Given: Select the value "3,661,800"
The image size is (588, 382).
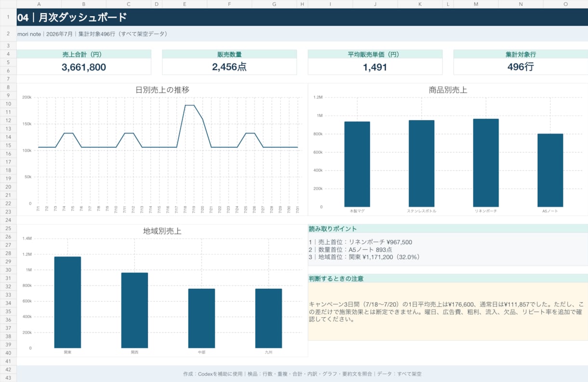Looking at the screenshot, I should pyautogui.click(x=84, y=67).
